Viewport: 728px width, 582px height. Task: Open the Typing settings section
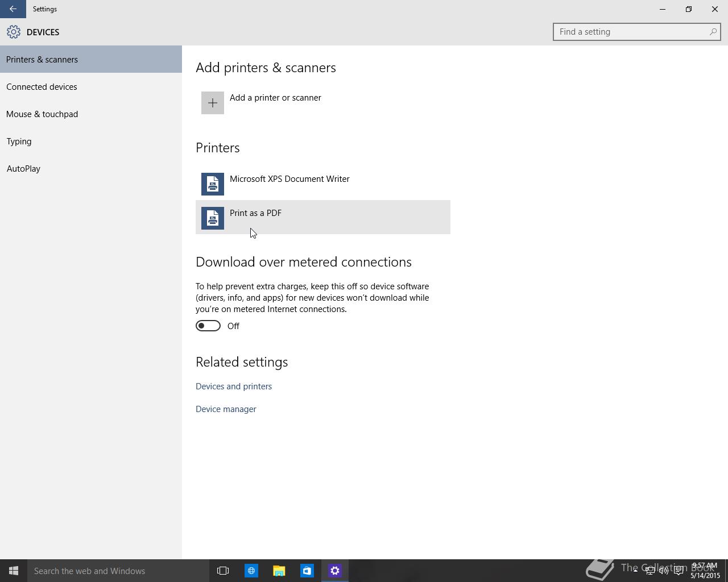(91, 141)
